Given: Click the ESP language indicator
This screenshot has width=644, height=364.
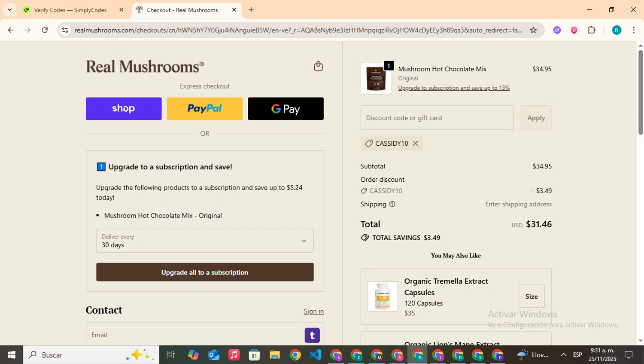Looking at the screenshot, I should (x=577, y=355).
